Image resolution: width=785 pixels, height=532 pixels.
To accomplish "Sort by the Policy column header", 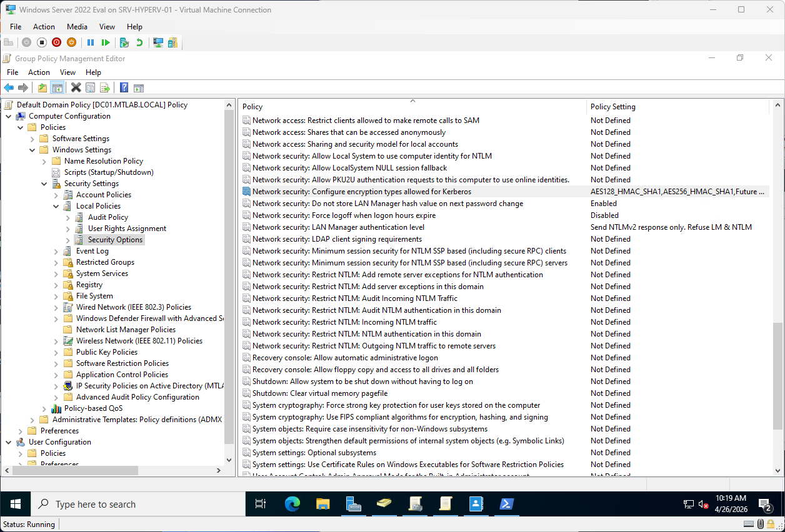I will pos(412,107).
